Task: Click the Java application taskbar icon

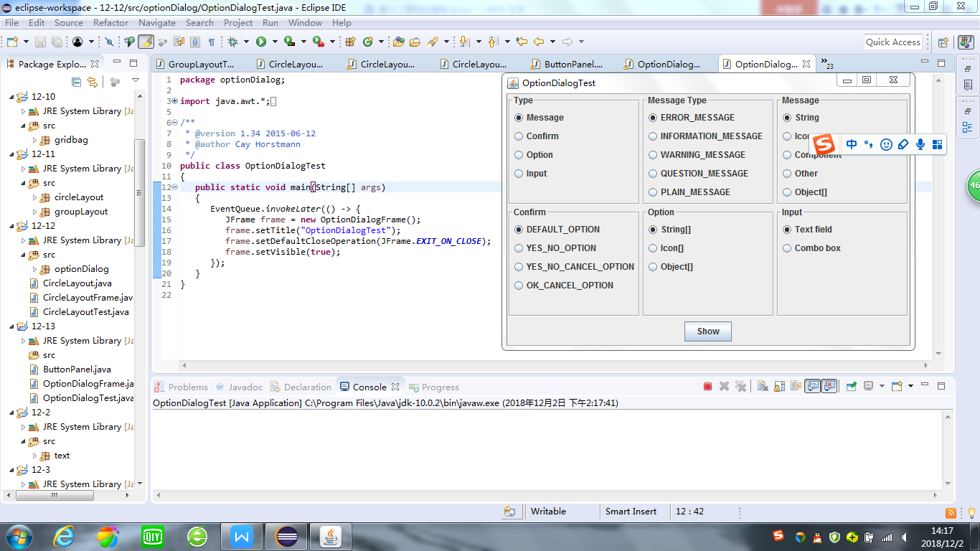Action: pyautogui.click(x=331, y=536)
